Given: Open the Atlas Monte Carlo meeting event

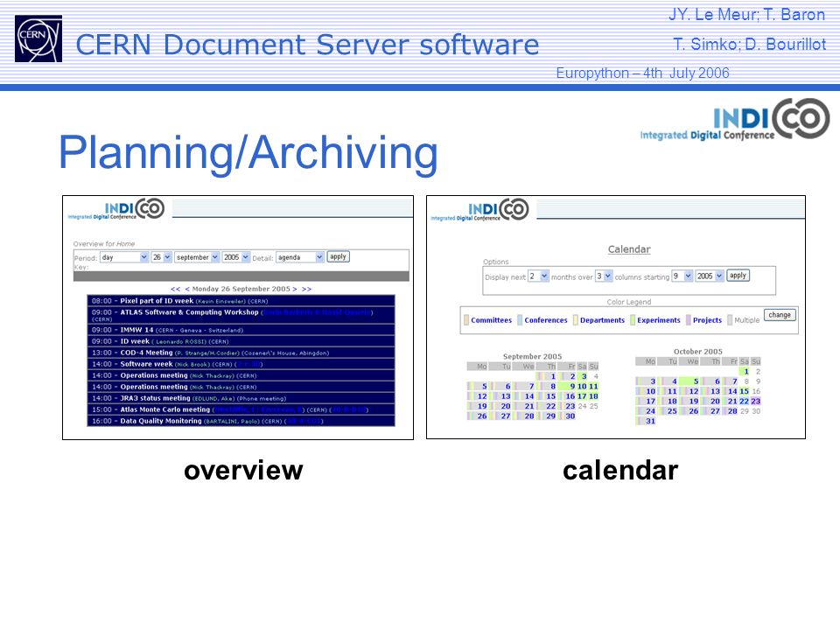Looking at the screenshot, I should [165, 409].
